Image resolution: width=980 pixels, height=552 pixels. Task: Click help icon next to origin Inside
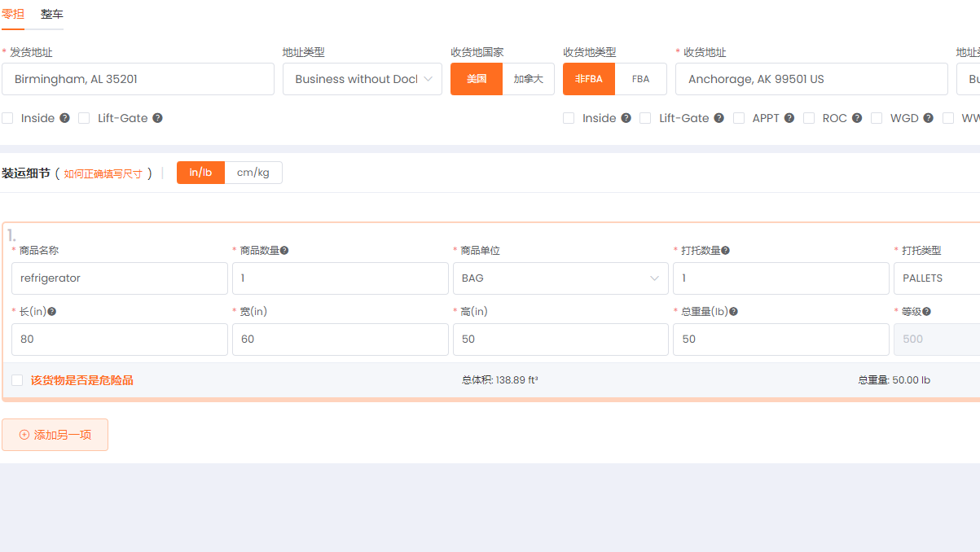pyautogui.click(x=64, y=118)
